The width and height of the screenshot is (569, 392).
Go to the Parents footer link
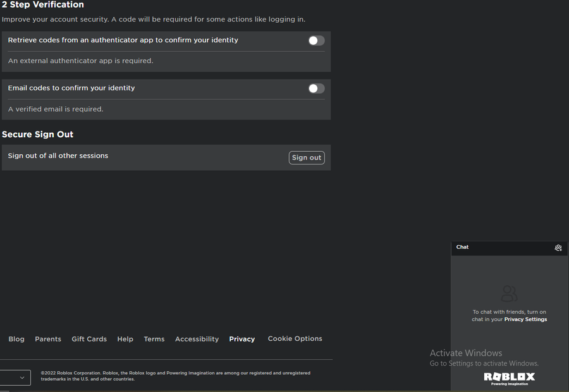[x=48, y=339]
